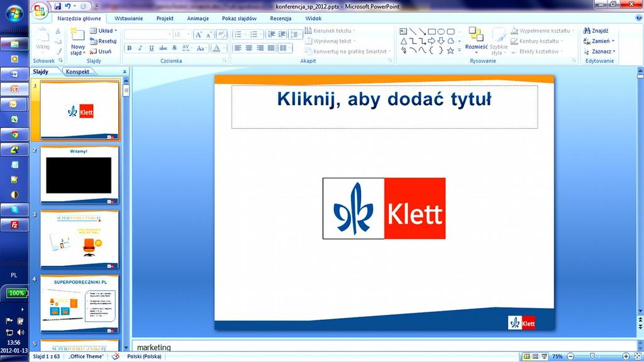Select the oval shape
644x362 pixels.
pyautogui.click(x=441, y=31)
